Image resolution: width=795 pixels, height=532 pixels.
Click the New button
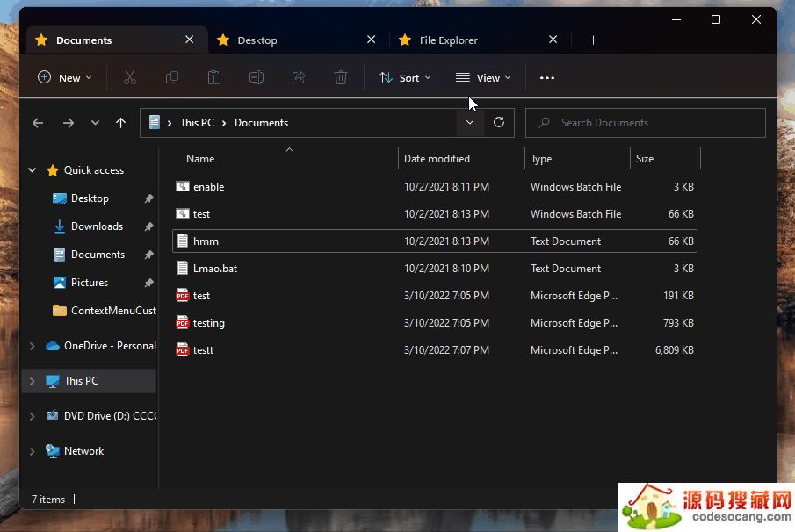pos(64,78)
